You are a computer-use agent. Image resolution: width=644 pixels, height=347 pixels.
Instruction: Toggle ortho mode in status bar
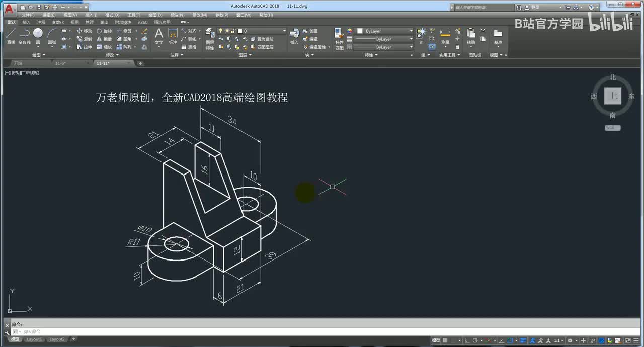point(467,340)
